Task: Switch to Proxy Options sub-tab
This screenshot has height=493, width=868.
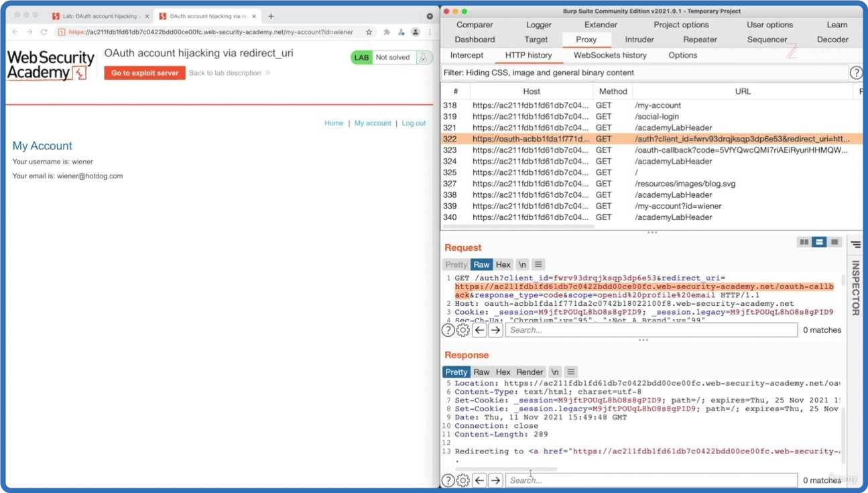Action: (x=682, y=55)
